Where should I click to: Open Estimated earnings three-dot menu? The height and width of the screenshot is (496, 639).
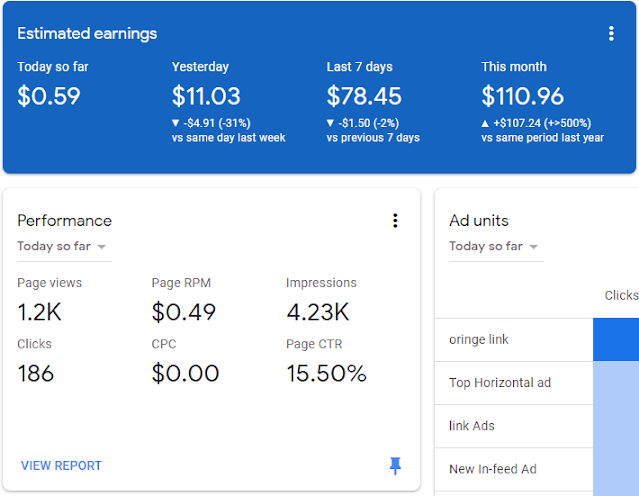coord(611,34)
